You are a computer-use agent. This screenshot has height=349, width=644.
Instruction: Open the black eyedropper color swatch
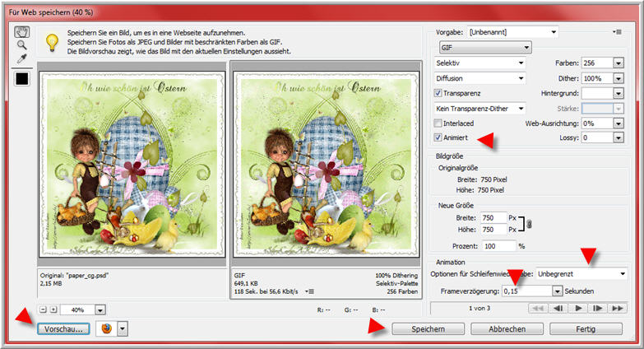(21, 78)
